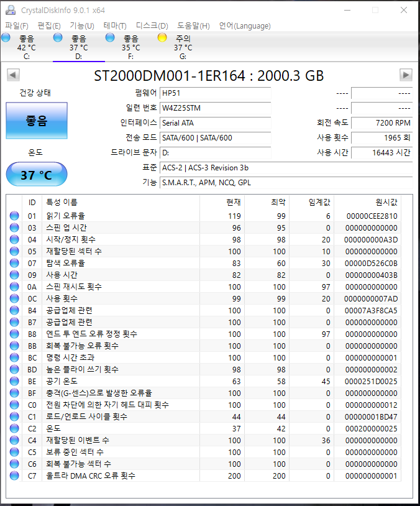Select row C0 전원 차단에 의한 자기 헤드 대피
Image resolution: width=420 pixels, height=506 pixels.
pyautogui.click(x=204, y=405)
